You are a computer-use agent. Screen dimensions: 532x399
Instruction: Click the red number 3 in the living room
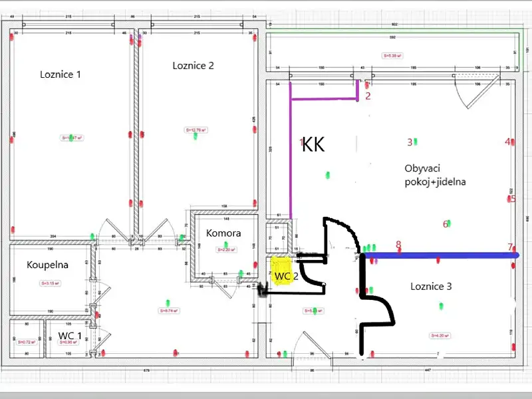point(410,142)
